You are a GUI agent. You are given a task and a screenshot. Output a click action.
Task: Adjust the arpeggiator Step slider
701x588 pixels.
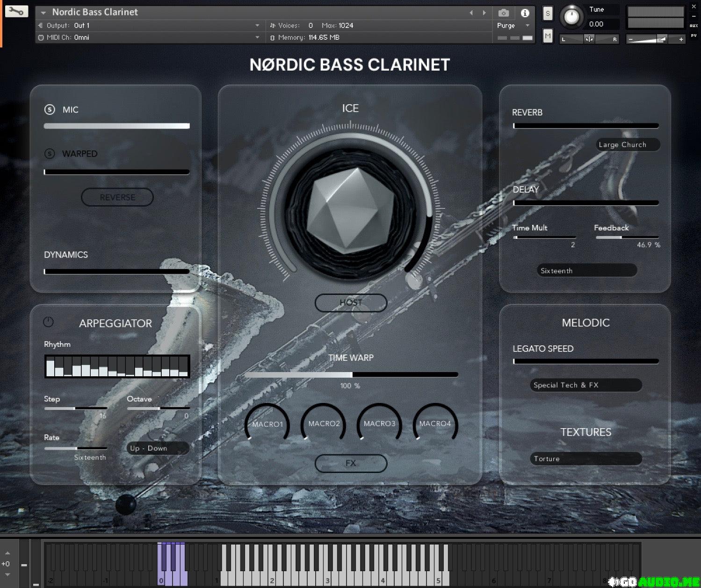click(76, 408)
